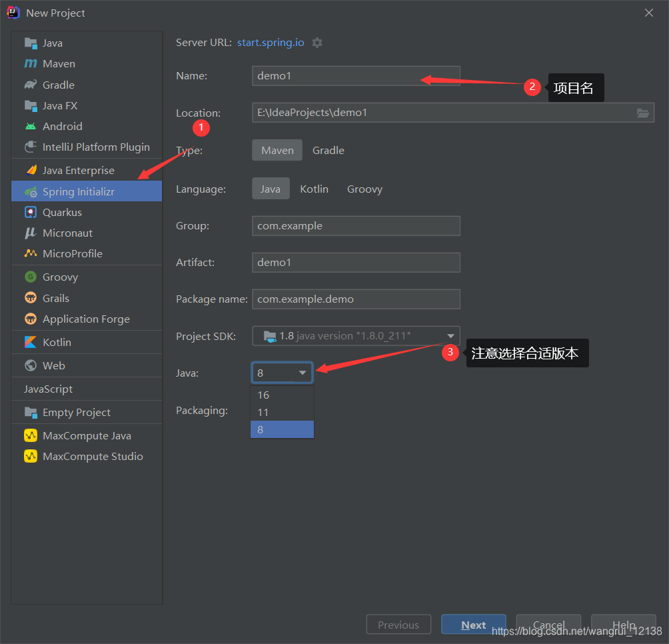Image resolution: width=669 pixels, height=644 pixels.
Task: Open the Project SDK dropdown
Action: pos(356,336)
